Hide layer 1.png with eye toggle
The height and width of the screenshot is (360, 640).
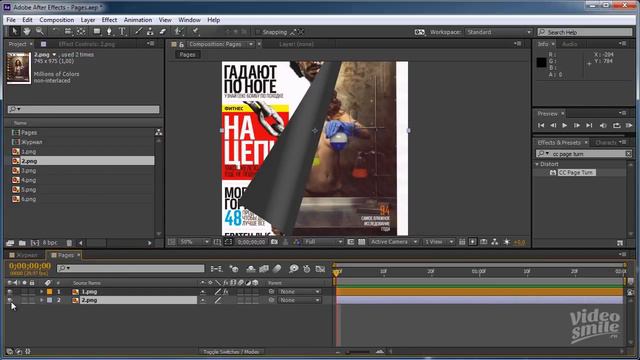[x=10, y=292]
